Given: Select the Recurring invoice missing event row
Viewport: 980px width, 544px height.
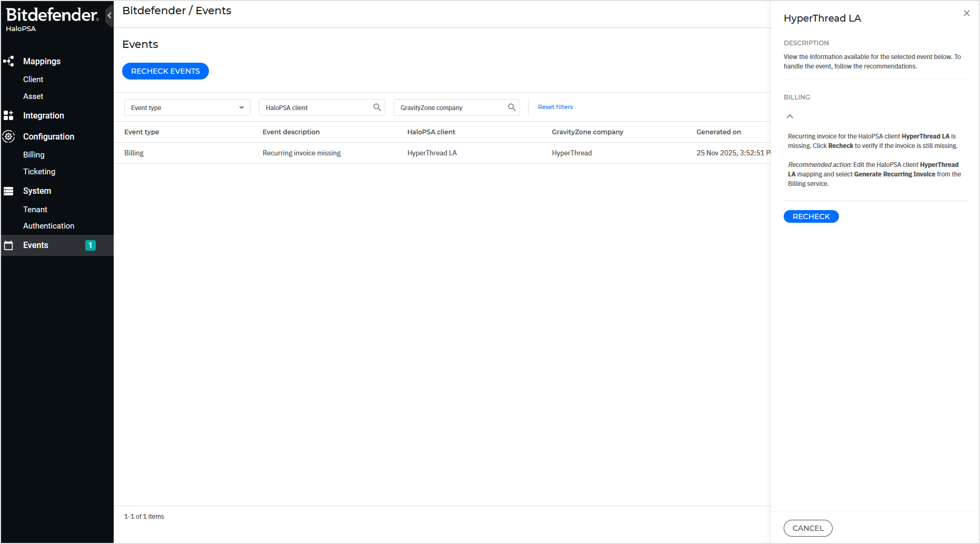Looking at the screenshot, I should pyautogui.click(x=301, y=153).
